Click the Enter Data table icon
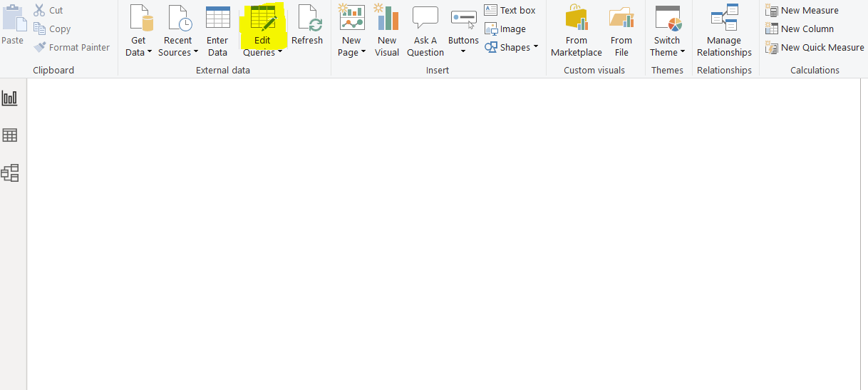This screenshot has width=868, height=390. point(217,18)
